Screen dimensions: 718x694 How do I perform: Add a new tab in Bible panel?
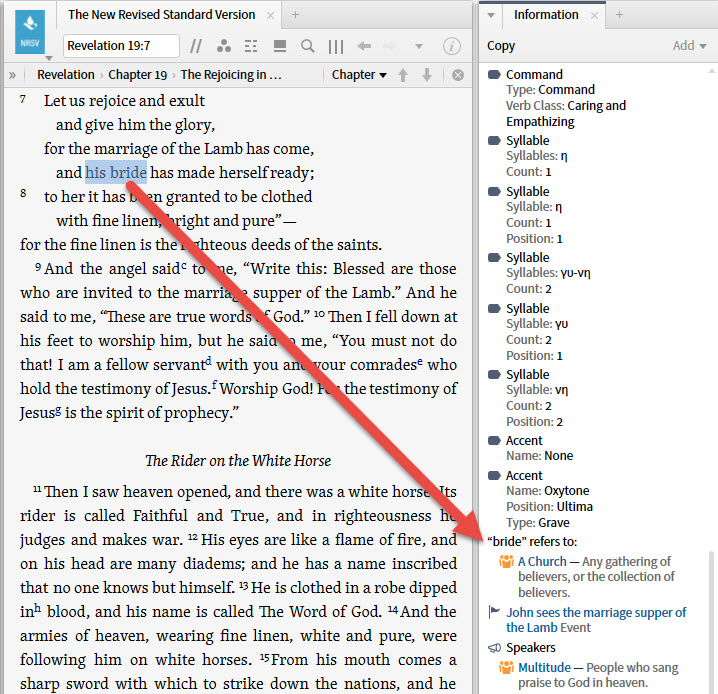pyautogui.click(x=296, y=15)
